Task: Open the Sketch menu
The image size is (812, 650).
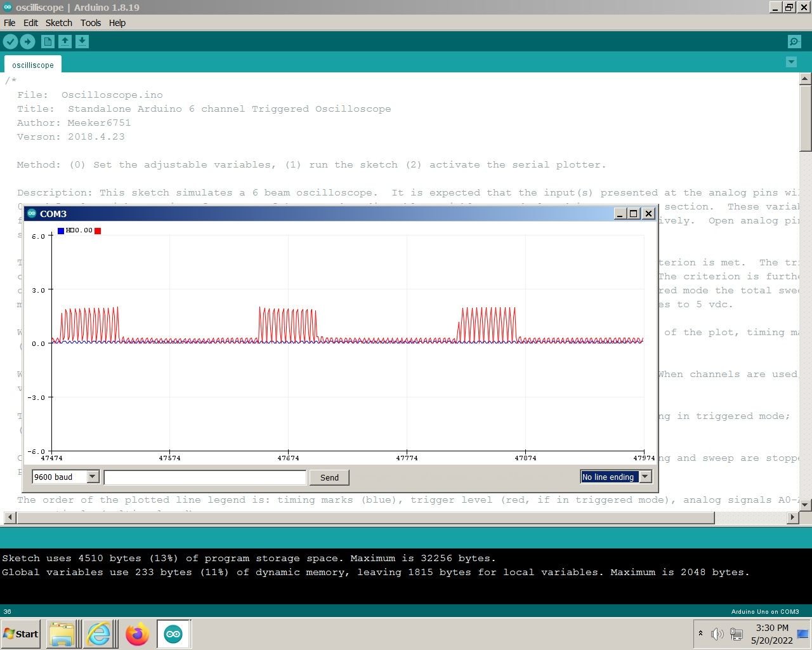Action: pos(58,23)
